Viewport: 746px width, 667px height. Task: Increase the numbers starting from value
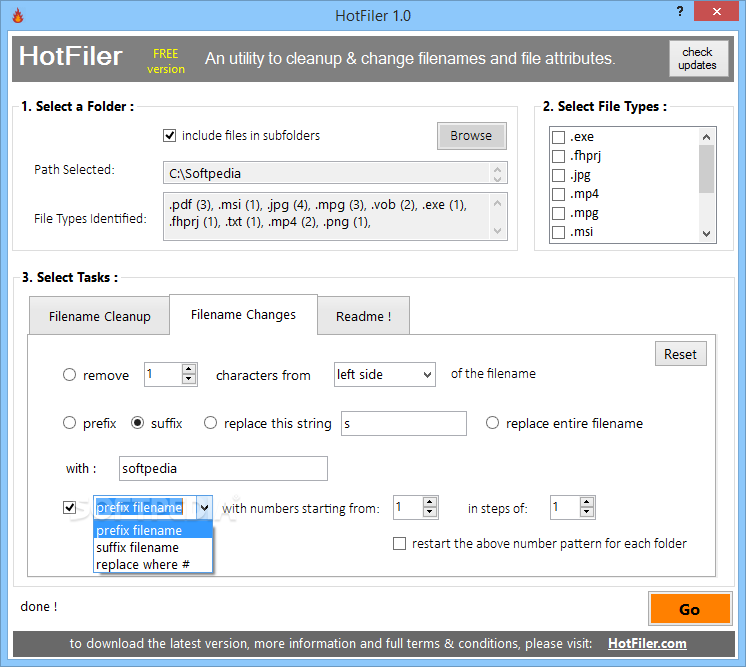[430, 502]
